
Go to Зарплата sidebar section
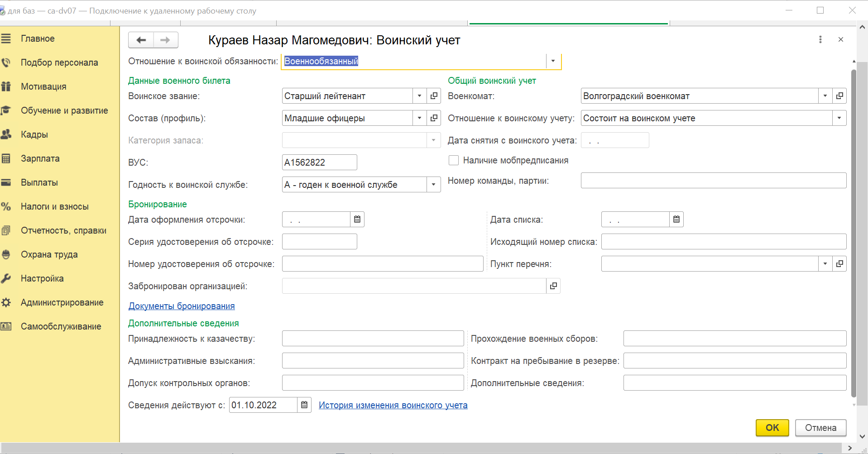click(40, 158)
